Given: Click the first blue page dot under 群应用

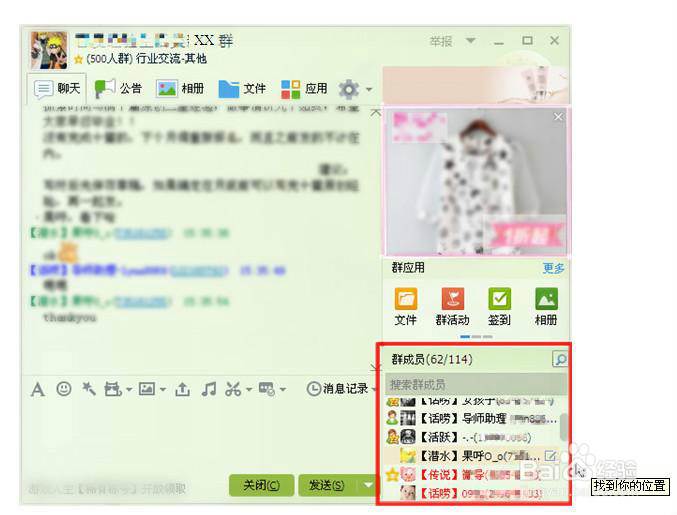Looking at the screenshot, I should (x=465, y=337).
